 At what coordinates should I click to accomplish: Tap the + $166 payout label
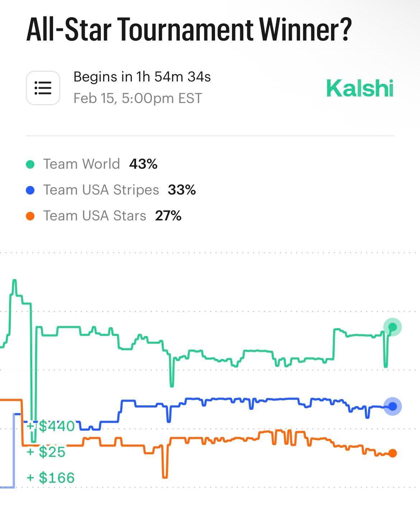point(51,478)
